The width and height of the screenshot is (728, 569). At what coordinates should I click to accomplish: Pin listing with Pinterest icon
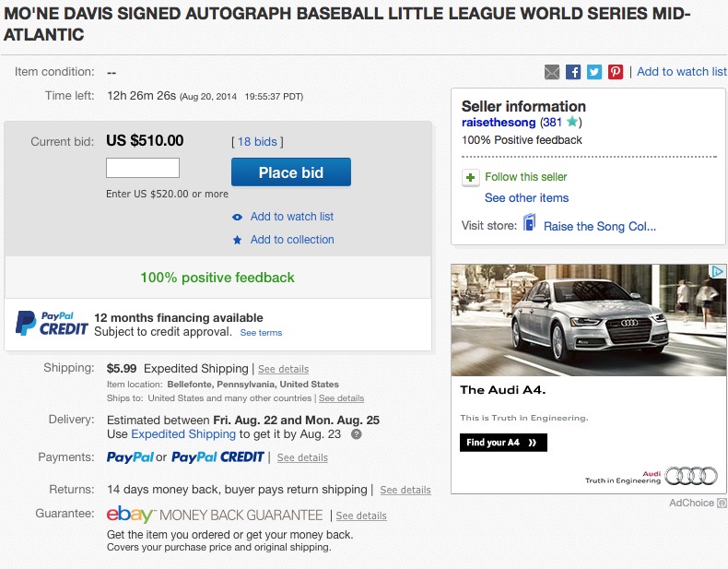coord(616,72)
